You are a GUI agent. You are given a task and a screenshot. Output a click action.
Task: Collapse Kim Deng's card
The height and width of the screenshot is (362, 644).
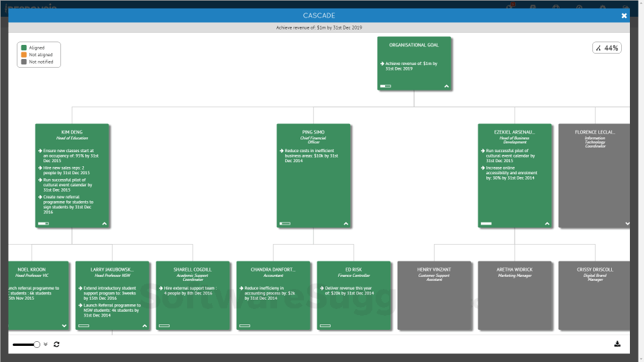[105, 223]
